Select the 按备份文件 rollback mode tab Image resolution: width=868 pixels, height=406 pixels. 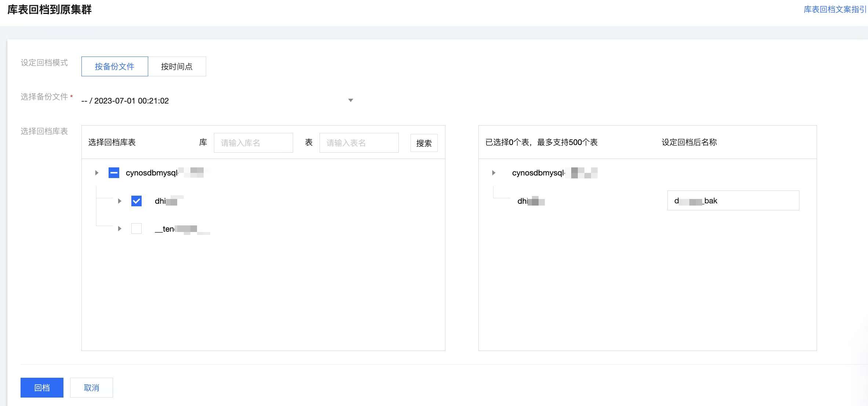(x=114, y=66)
